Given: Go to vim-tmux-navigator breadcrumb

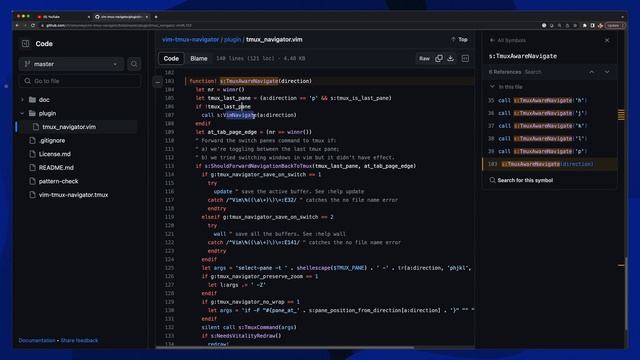Looking at the screenshot, I should click(191, 40).
